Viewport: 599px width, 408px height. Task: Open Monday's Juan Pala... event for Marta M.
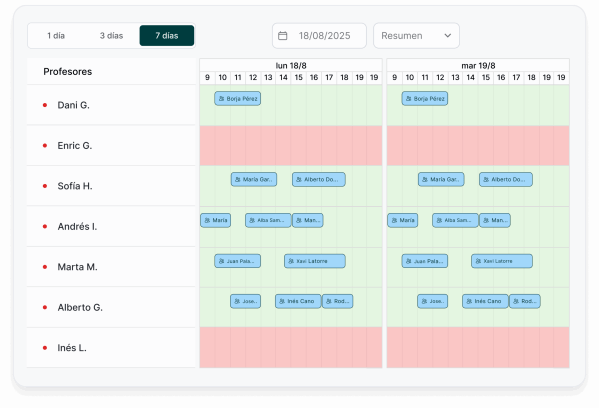[238, 261]
